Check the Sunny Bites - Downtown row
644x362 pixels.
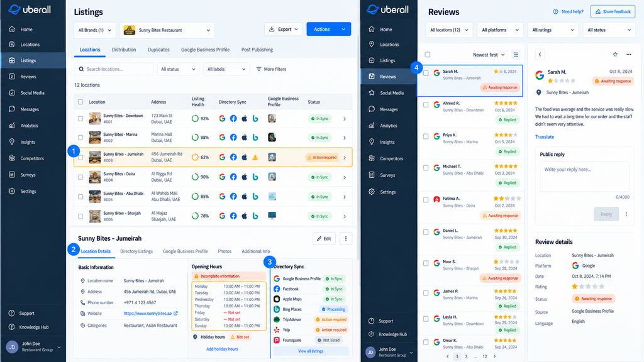pyautogui.click(x=80, y=119)
